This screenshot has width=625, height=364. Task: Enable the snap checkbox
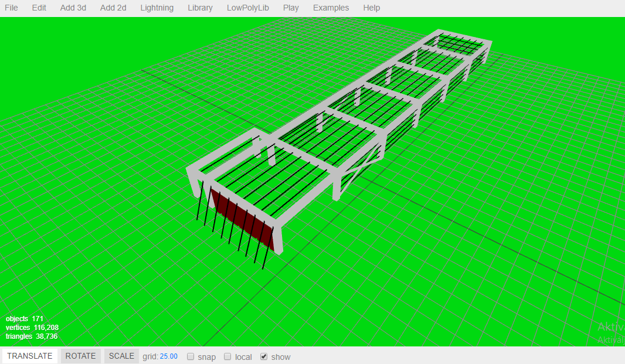tap(191, 356)
